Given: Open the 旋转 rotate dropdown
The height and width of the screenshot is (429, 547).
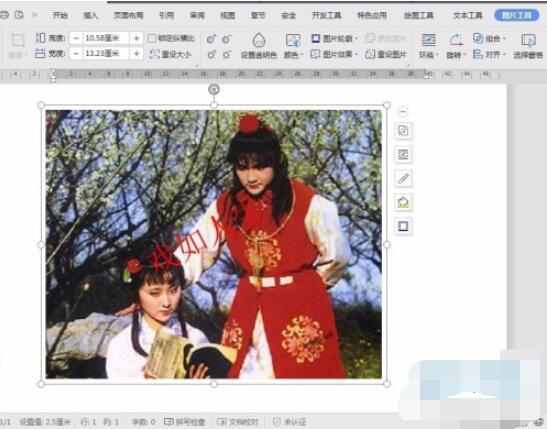Looking at the screenshot, I should pyautogui.click(x=456, y=55).
